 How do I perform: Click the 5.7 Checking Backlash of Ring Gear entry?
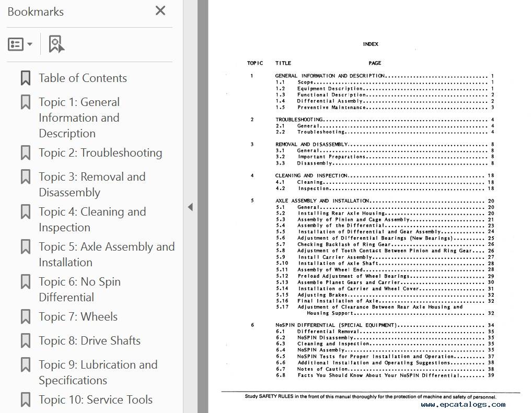tap(385, 244)
